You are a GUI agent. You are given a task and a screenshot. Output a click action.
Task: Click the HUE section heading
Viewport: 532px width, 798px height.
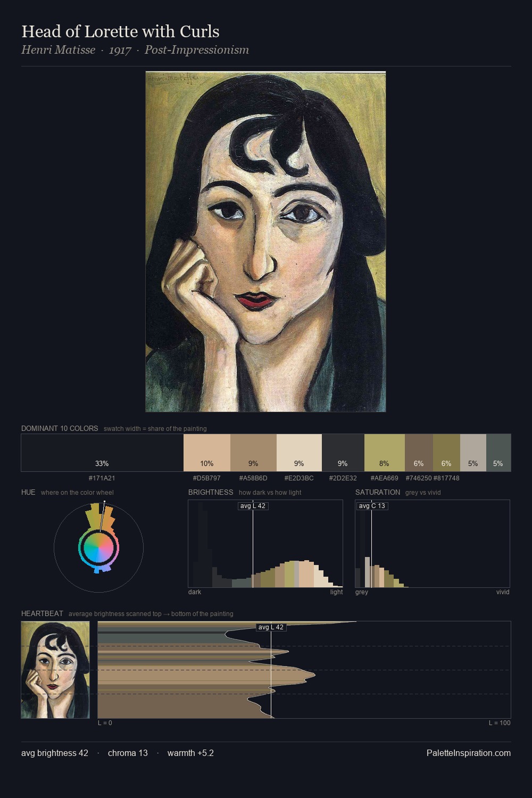tap(28, 492)
